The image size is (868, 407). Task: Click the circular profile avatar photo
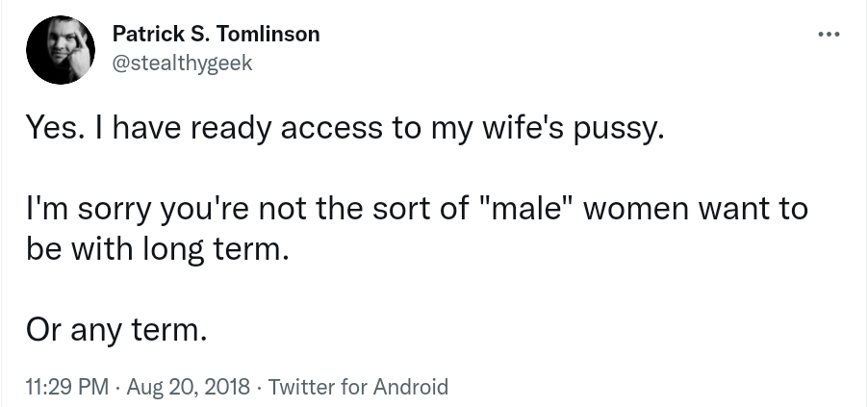click(61, 50)
